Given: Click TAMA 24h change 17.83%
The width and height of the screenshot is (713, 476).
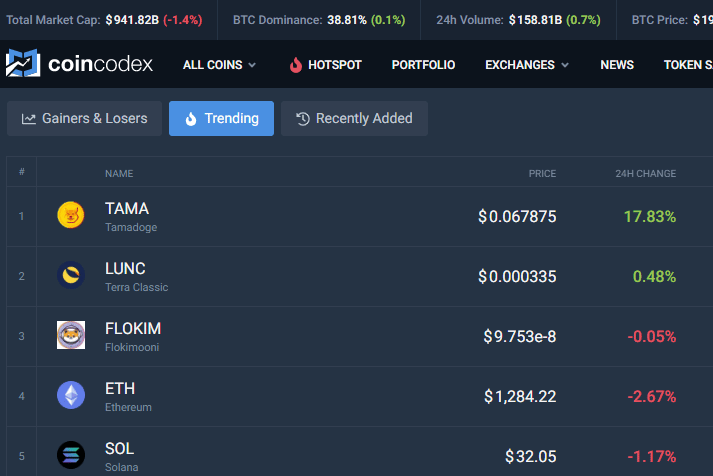Looking at the screenshot, I should (x=650, y=216).
